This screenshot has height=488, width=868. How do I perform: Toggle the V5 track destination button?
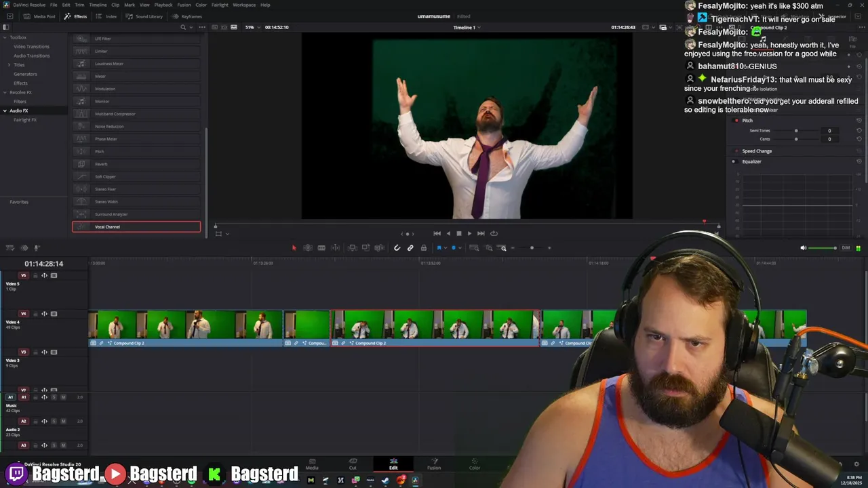click(24, 275)
